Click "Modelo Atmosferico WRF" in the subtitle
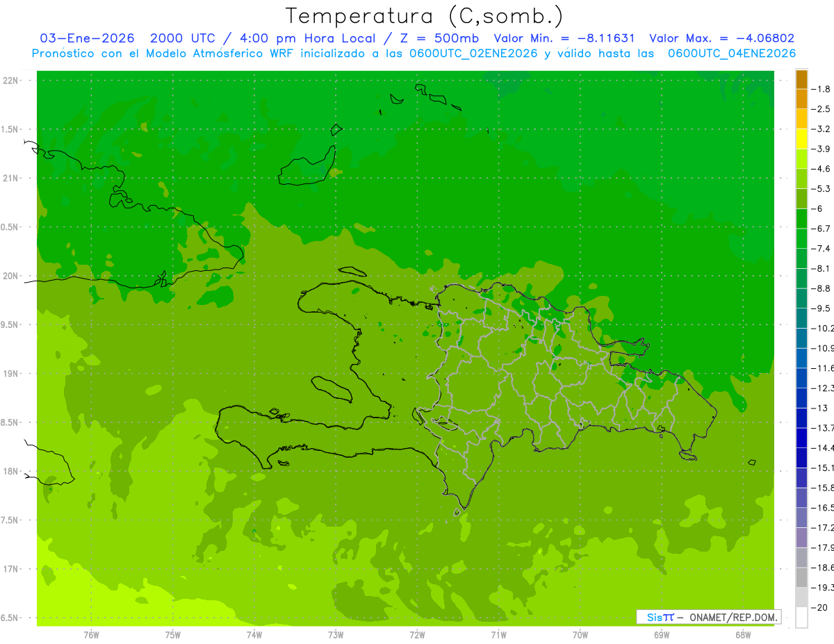The height and width of the screenshot is (644, 834). pyautogui.click(x=218, y=53)
